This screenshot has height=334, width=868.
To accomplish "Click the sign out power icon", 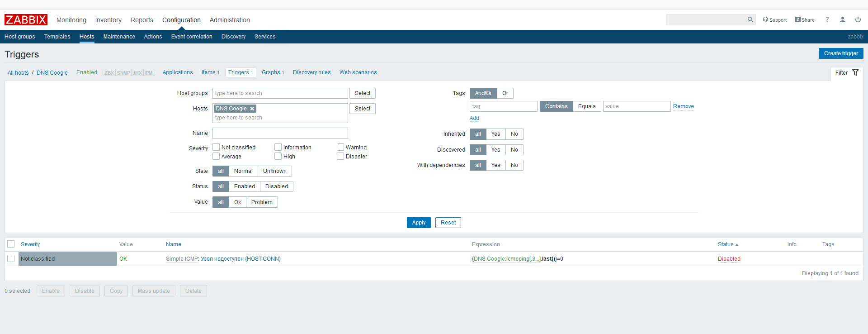I will [x=858, y=20].
